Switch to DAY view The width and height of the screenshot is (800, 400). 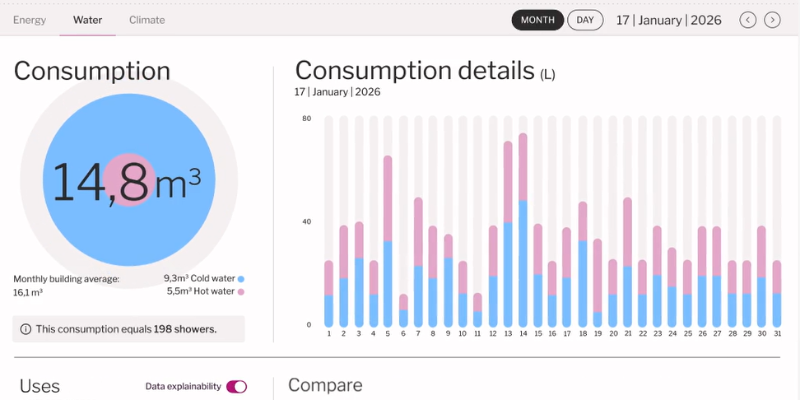click(585, 20)
